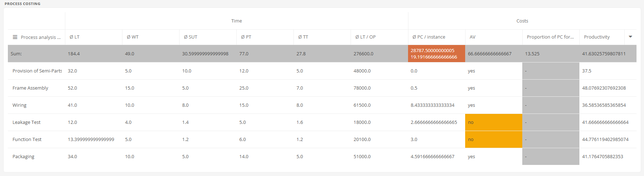Click the orange 'no' cell for Leakage Test

(x=494, y=122)
